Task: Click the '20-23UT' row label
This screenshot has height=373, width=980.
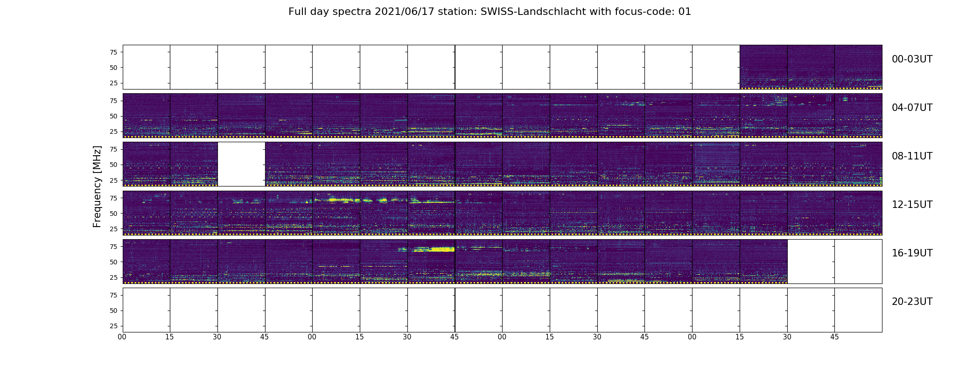Action: (x=912, y=302)
